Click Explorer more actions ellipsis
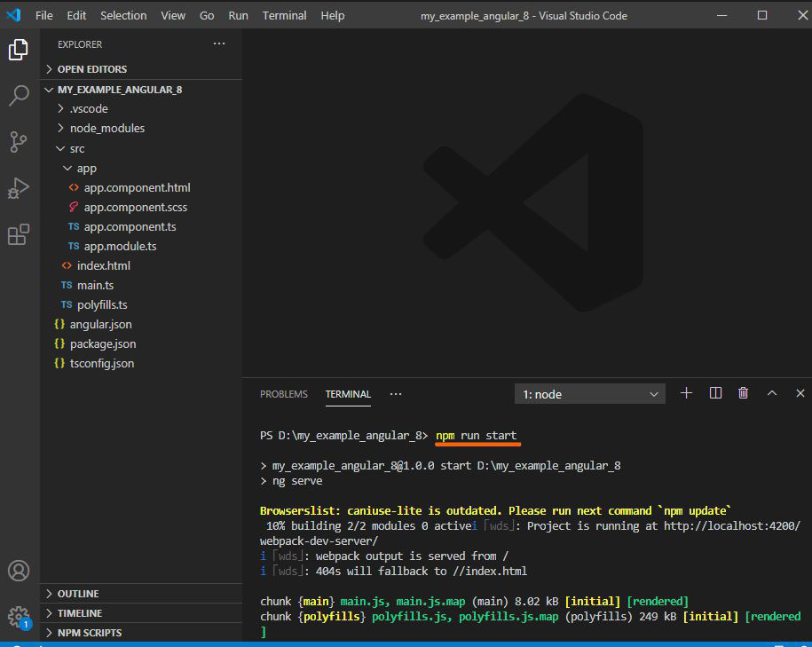 [219, 43]
